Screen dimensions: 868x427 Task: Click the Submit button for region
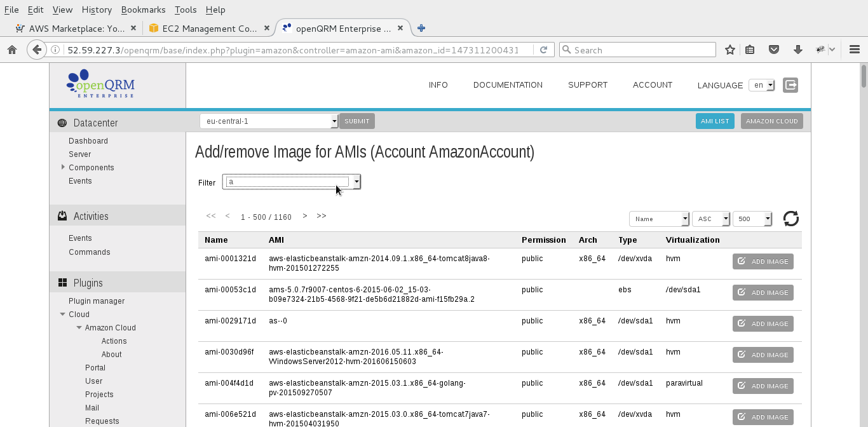(357, 121)
